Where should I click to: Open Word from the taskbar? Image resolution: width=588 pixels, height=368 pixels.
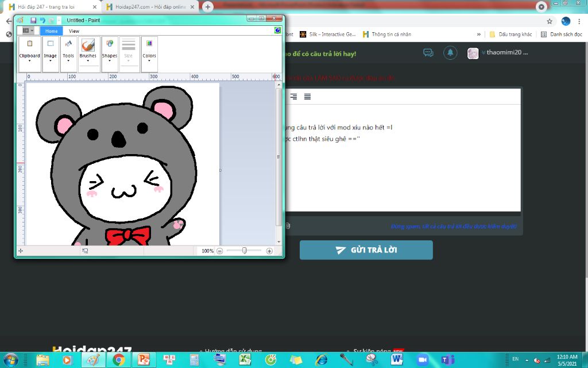[x=397, y=360]
